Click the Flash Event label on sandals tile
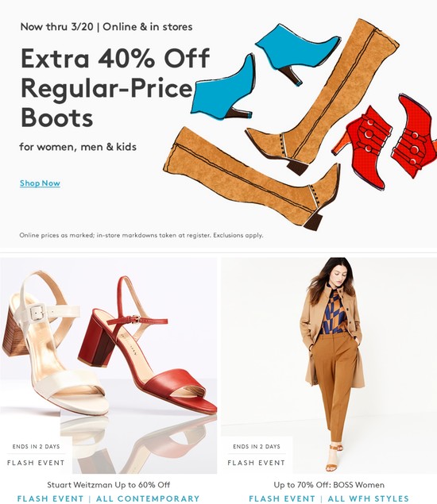This screenshot has height=504, width=437. 36,463
